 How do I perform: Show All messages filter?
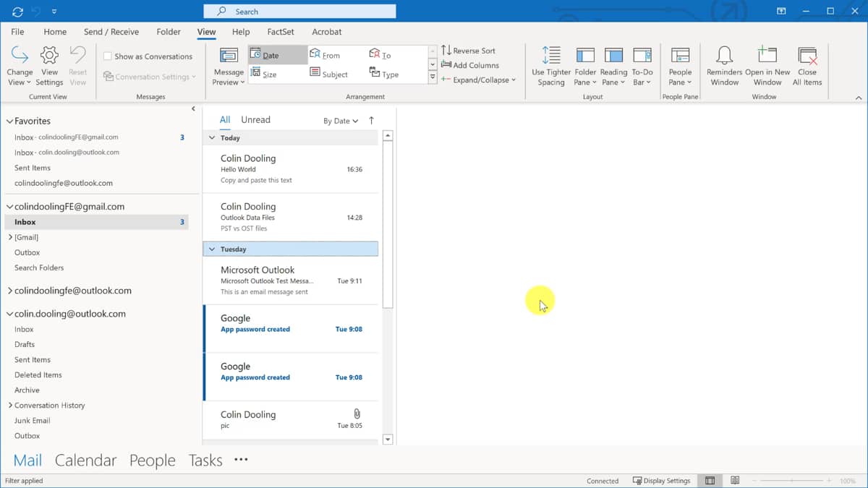(225, 120)
